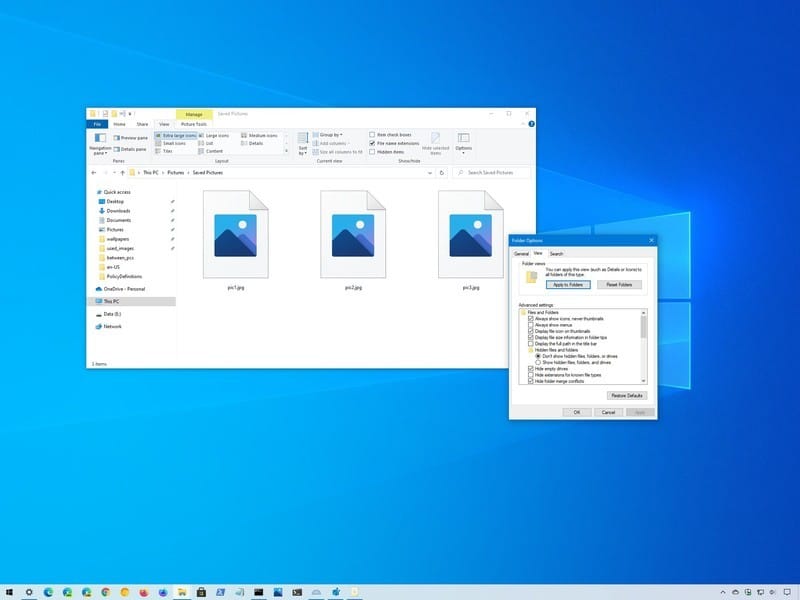Uncheck Display file icon on thumbnails
800x600 pixels.
click(x=531, y=331)
